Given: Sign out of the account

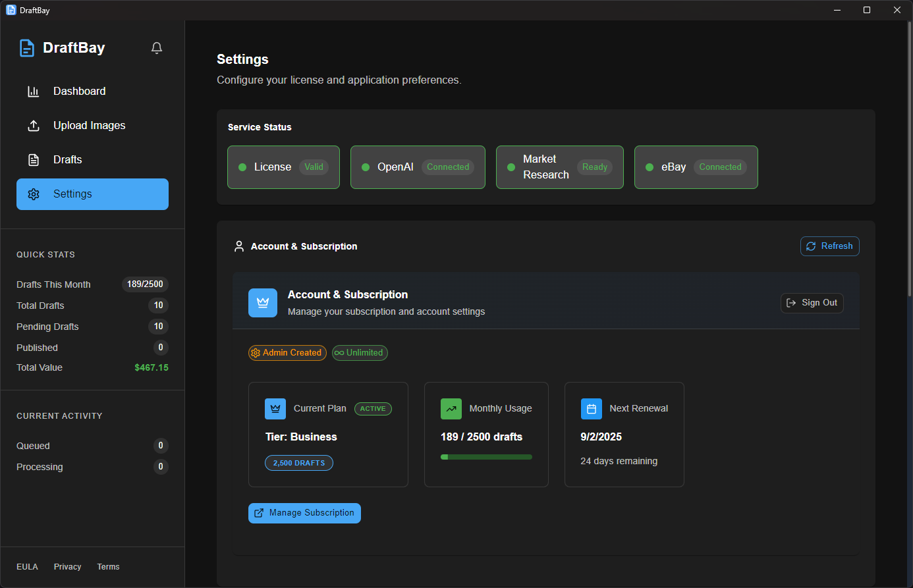Looking at the screenshot, I should (x=812, y=303).
